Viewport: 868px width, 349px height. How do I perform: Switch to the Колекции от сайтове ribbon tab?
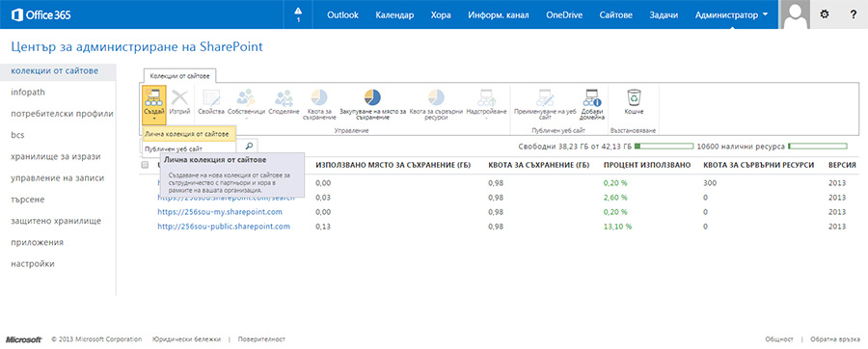click(178, 76)
